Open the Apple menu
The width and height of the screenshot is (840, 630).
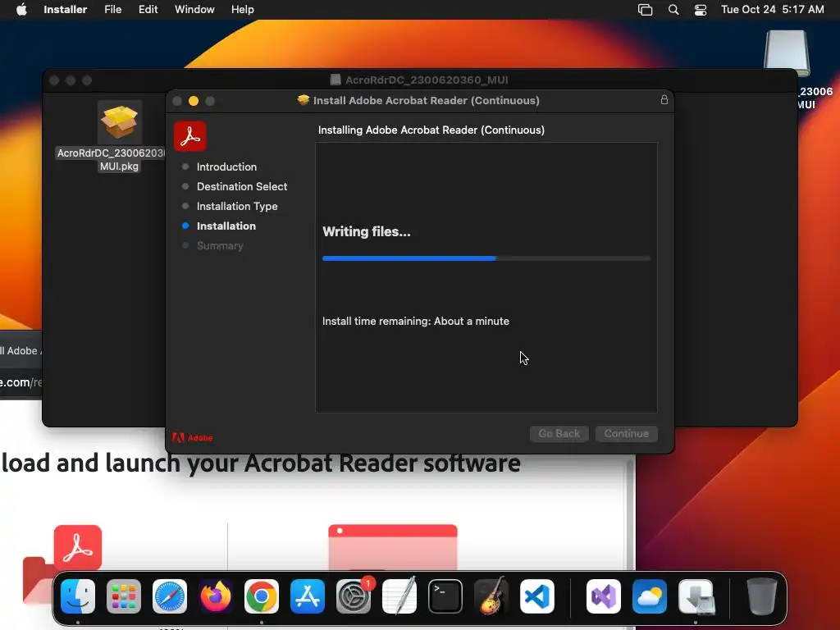coord(21,9)
